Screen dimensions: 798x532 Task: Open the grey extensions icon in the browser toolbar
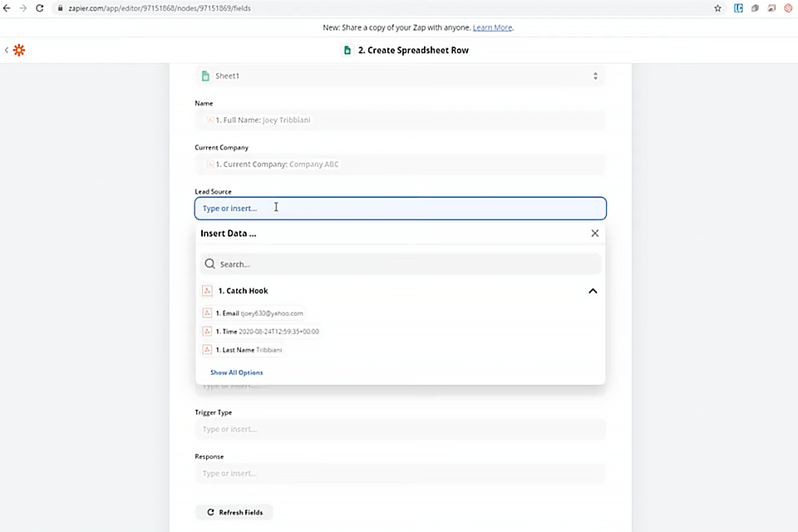pos(756,8)
